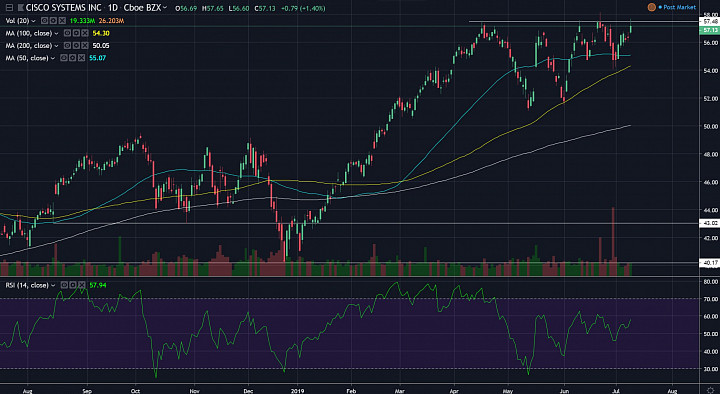This screenshot has height=394, width=720.
Task: Select the RSI (14, close) indicator name
Action: [x=27, y=285]
